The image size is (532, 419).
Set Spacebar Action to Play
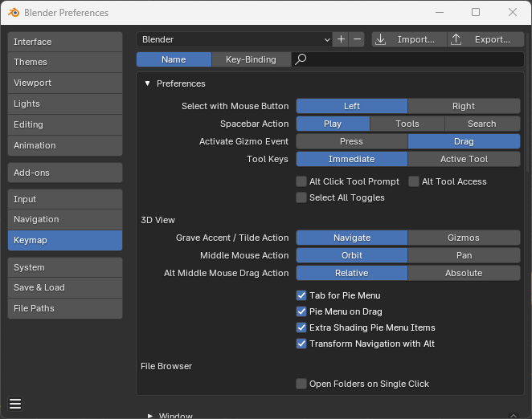(x=333, y=124)
